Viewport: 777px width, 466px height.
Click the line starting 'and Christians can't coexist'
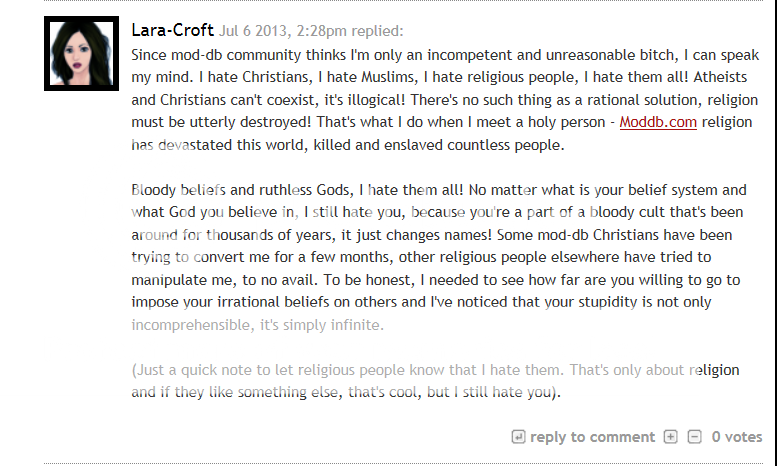[438, 100]
